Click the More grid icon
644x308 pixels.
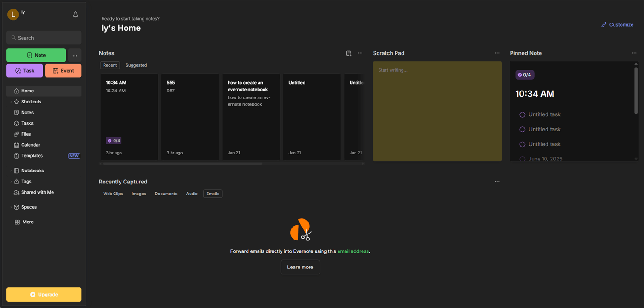(17, 222)
